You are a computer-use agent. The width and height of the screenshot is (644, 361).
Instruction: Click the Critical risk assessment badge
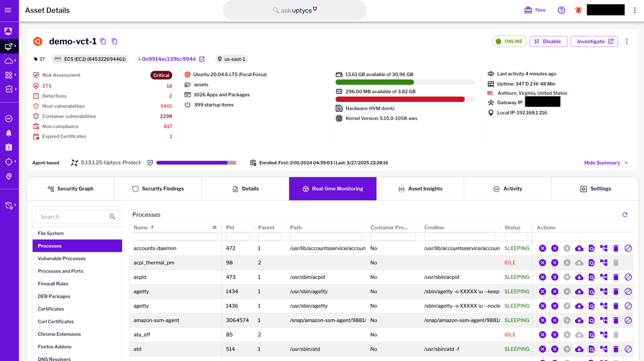point(161,75)
